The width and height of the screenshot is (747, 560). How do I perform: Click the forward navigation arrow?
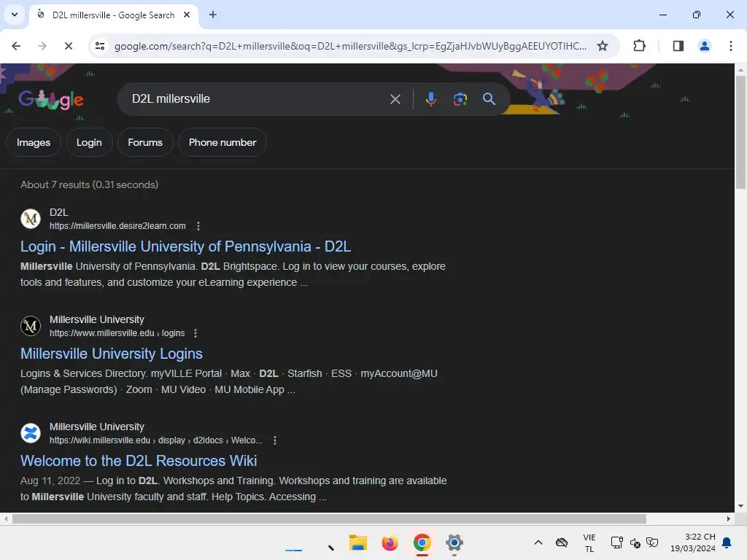[x=42, y=46]
